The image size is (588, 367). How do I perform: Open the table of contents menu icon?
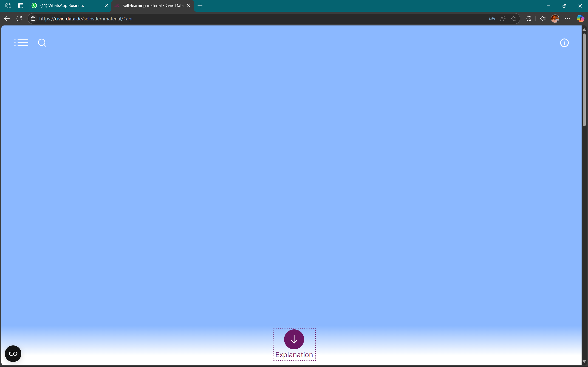pyautogui.click(x=21, y=43)
